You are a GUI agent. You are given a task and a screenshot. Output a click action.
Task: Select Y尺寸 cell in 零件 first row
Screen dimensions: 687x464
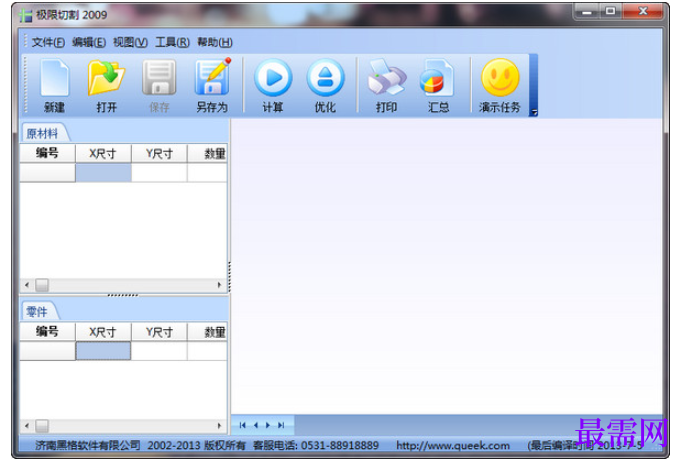pos(159,351)
